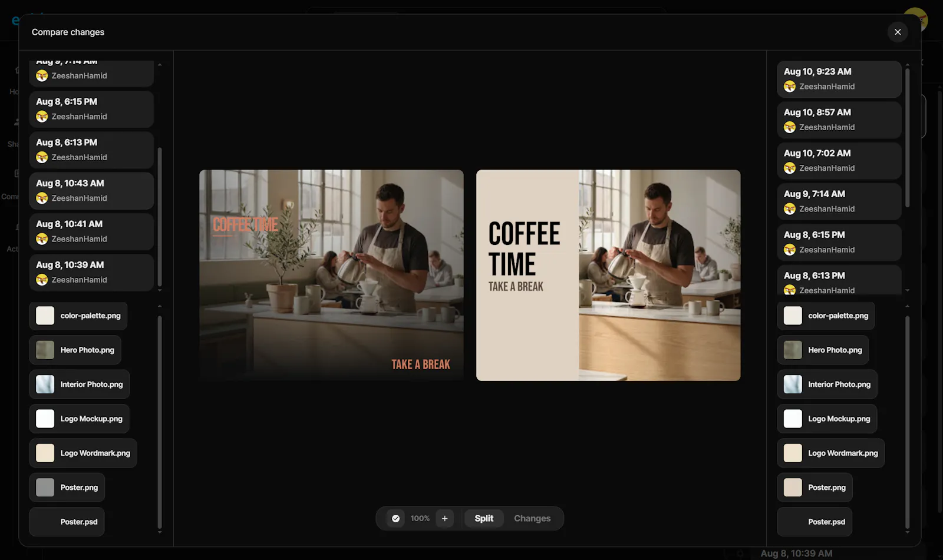
Task: Select Aug 10, 7:02 AM version in right list
Action: click(x=839, y=160)
